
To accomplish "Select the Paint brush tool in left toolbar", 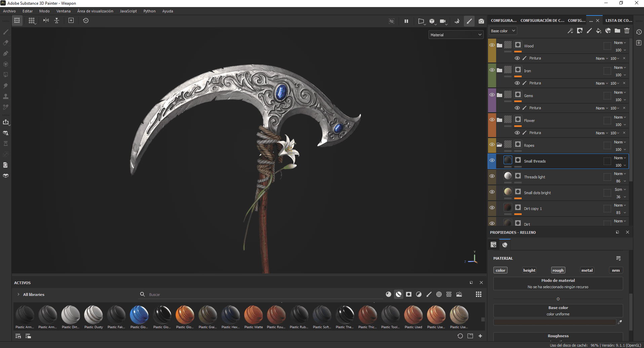I will pyautogui.click(x=6, y=32).
